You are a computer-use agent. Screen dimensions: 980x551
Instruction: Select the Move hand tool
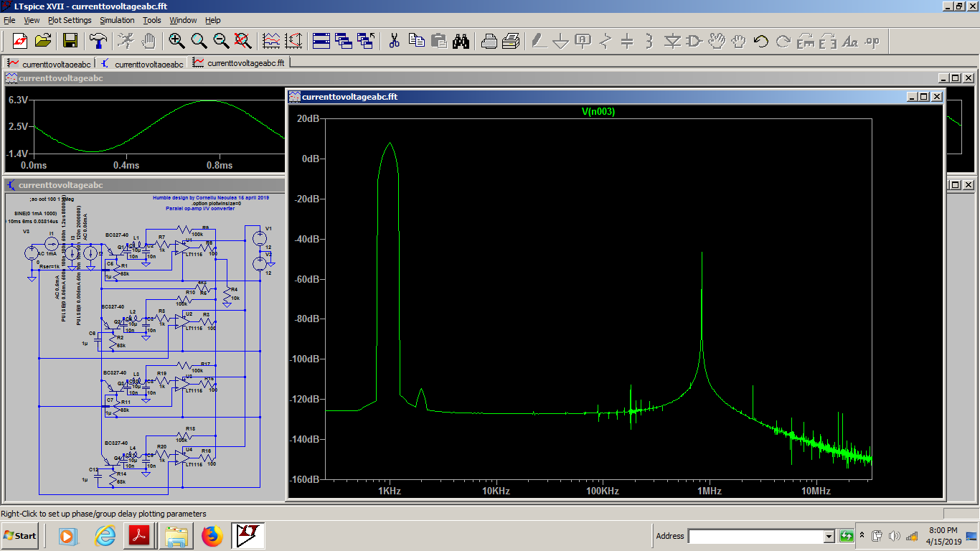[x=716, y=41]
